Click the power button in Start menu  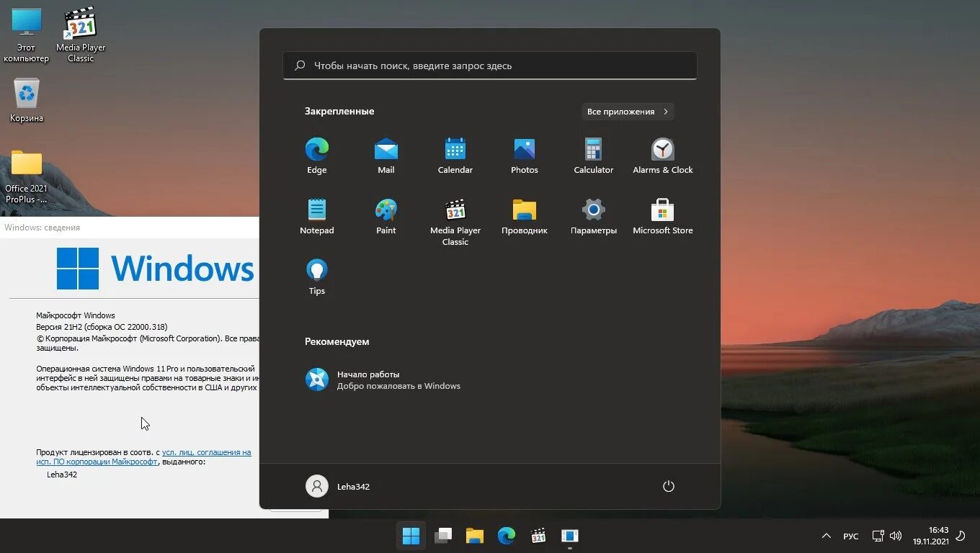(x=669, y=486)
